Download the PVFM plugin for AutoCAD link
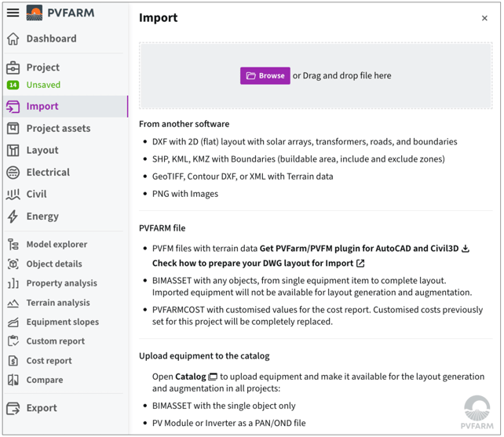504x437 pixels. pos(364,249)
